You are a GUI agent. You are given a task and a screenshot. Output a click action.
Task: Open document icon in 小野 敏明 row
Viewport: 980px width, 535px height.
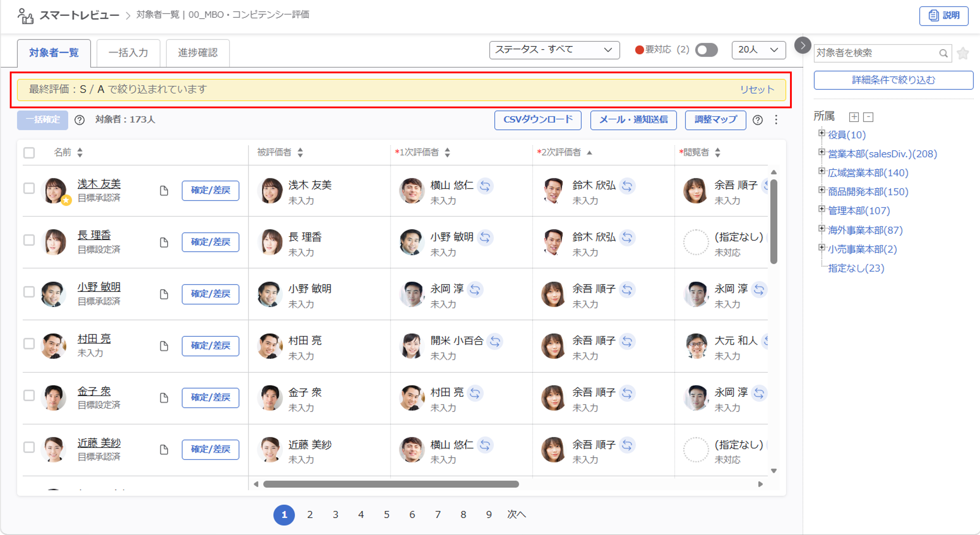pos(164,294)
